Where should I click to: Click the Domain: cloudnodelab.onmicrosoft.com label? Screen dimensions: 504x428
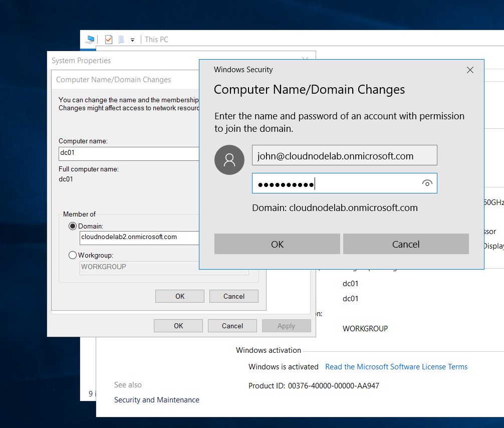click(x=335, y=207)
